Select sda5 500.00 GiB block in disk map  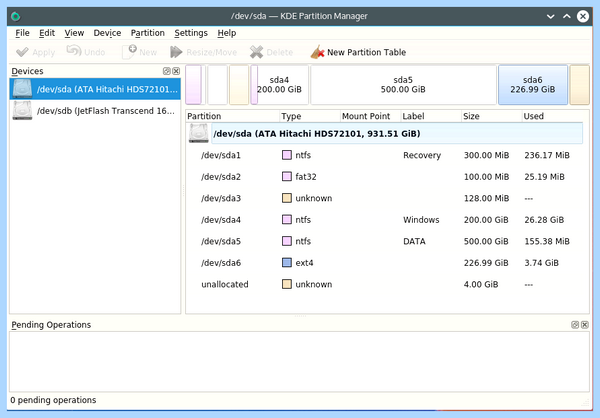point(403,85)
